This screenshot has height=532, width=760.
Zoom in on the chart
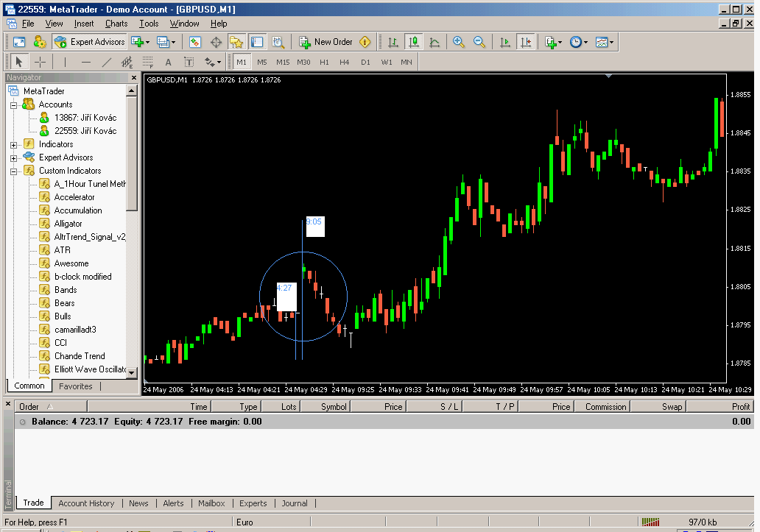(x=459, y=42)
